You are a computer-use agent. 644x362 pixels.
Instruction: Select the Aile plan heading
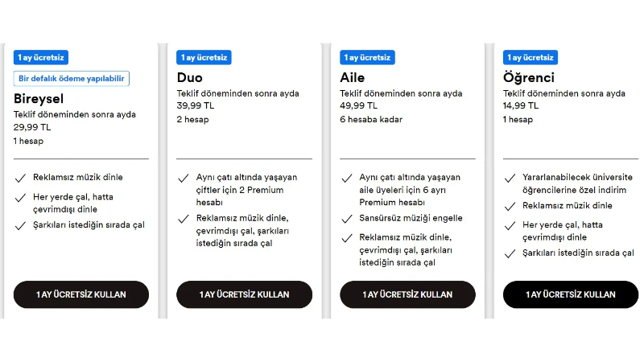(353, 77)
